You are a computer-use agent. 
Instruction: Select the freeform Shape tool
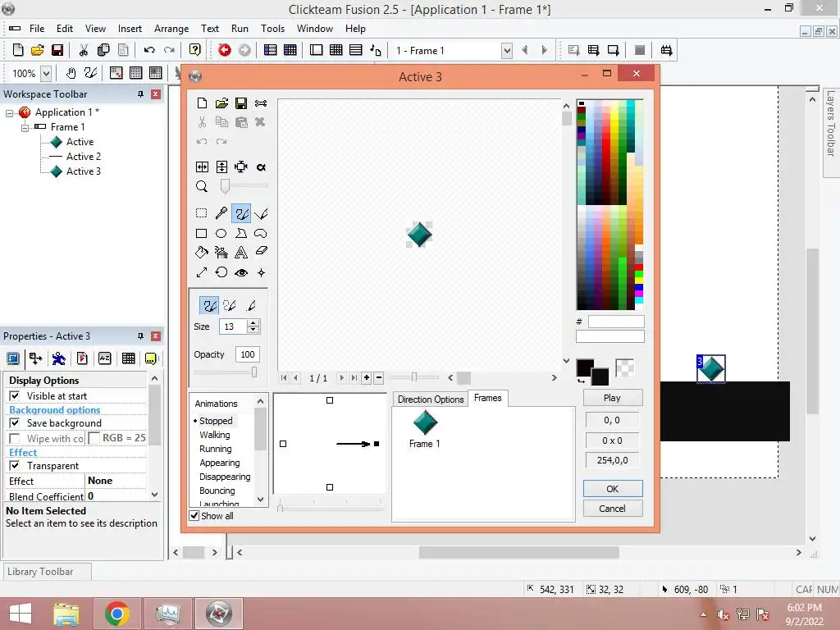click(261, 233)
